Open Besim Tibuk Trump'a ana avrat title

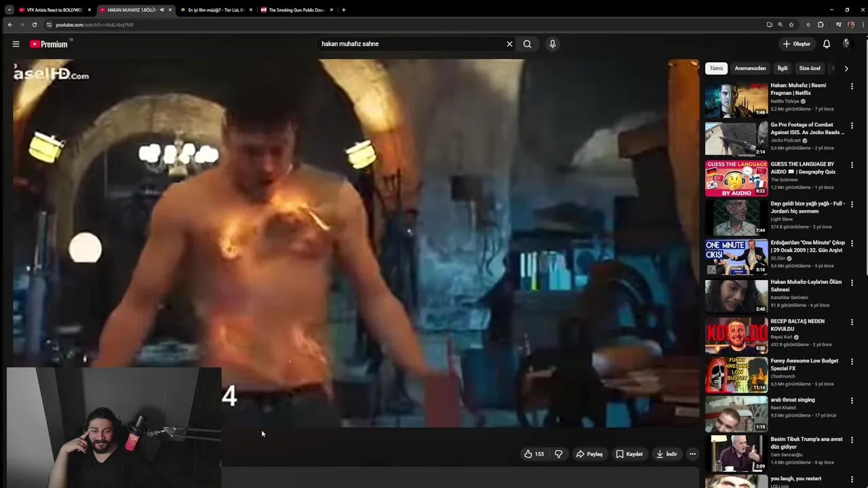[x=806, y=443]
